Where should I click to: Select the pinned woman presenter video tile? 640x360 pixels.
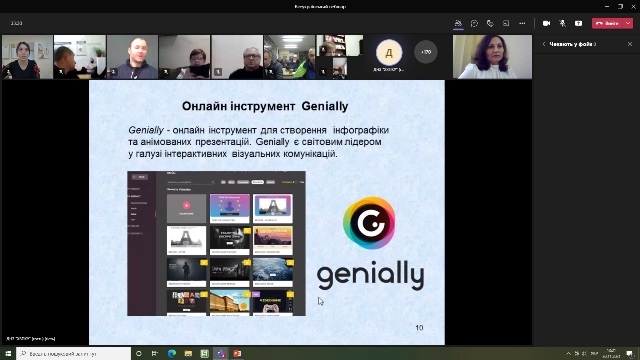(492, 57)
